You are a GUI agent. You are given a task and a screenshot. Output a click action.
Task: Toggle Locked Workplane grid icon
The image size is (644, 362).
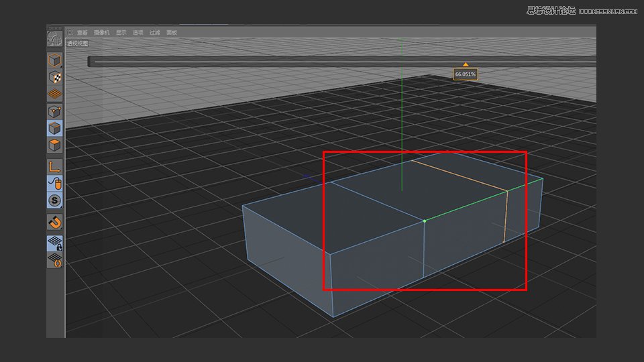pos(54,243)
